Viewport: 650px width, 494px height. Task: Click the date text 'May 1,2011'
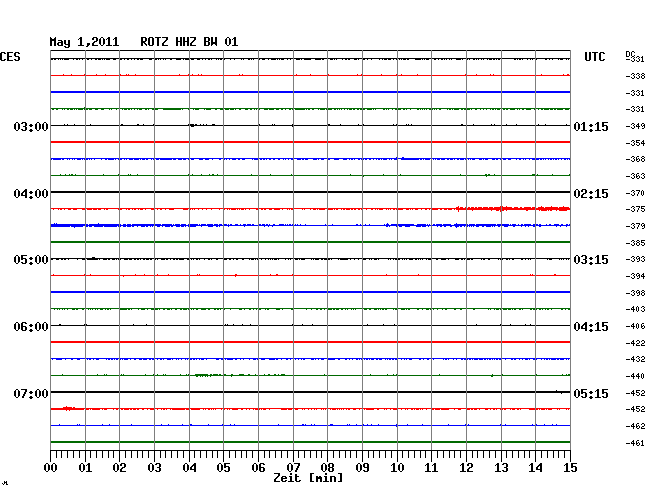coord(84,42)
